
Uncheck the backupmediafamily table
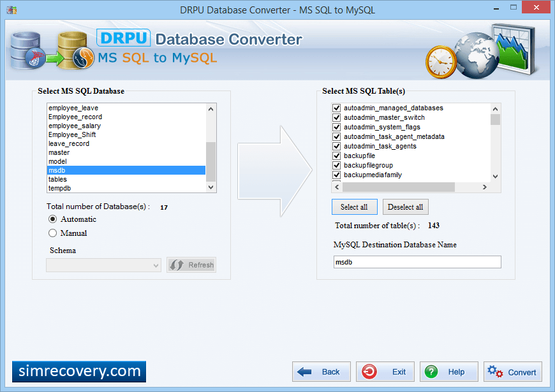pos(337,175)
